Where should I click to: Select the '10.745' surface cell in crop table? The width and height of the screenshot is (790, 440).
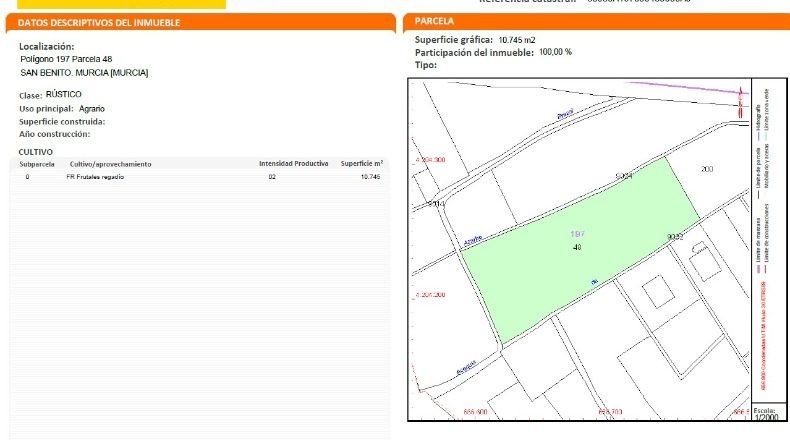tap(370, 177)
